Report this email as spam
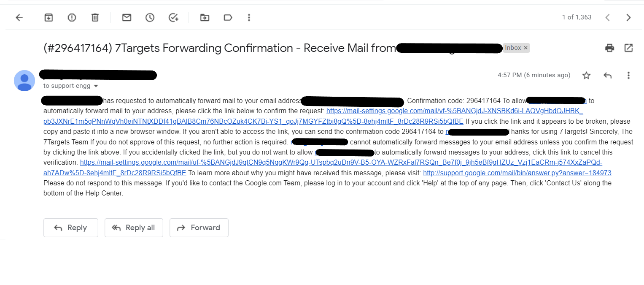The width and height of the screenshot is (644, 285). click(72, 17)
